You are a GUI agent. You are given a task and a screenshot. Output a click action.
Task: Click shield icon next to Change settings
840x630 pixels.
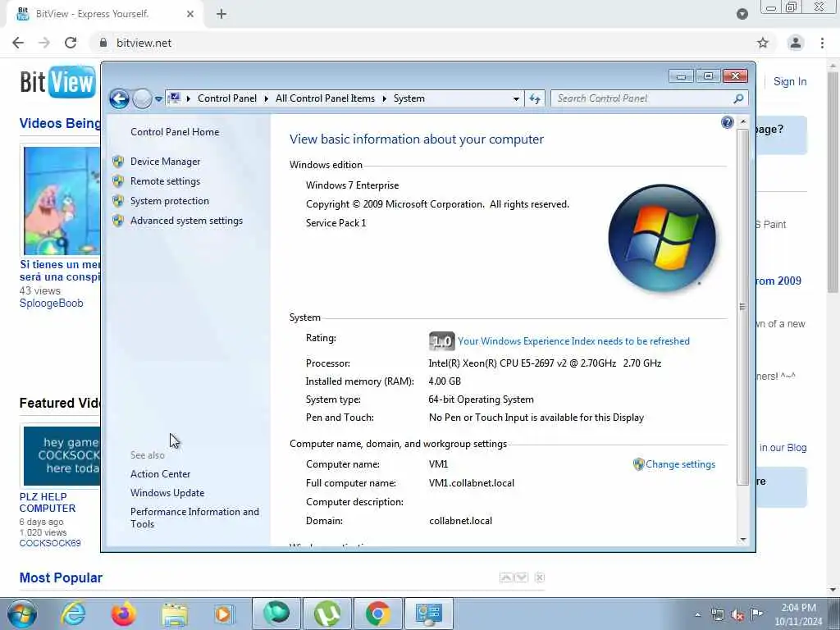(638, 464)
